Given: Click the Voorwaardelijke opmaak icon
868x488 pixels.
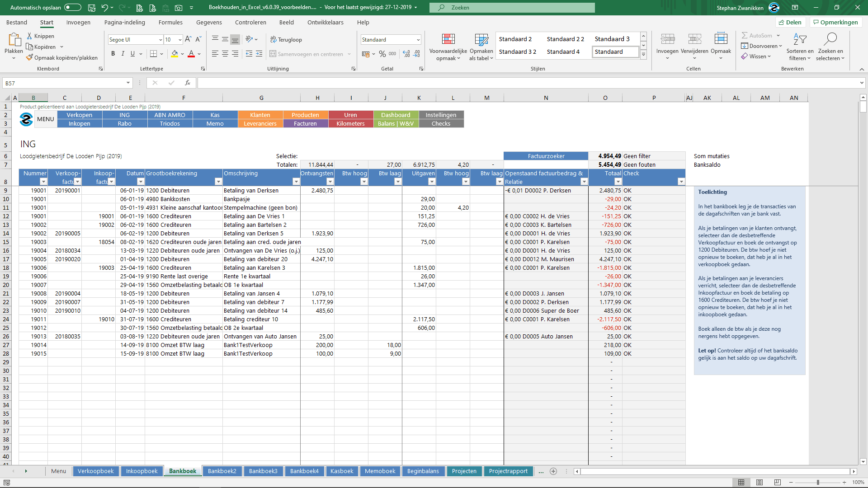Looking at the screenshot, I should click(448, 40).
